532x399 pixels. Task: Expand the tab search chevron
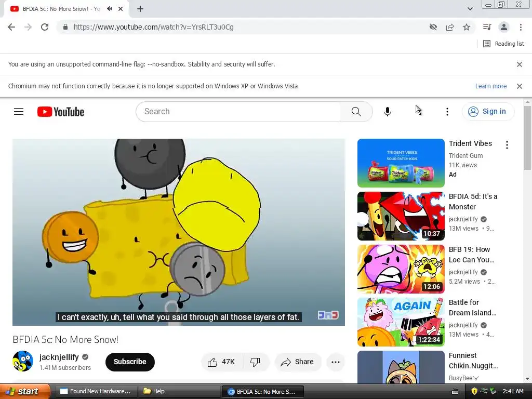(x=470, y=9)
